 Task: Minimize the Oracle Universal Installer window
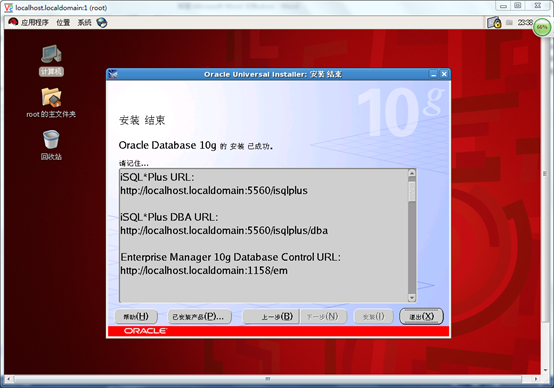[x=433, y=74]
